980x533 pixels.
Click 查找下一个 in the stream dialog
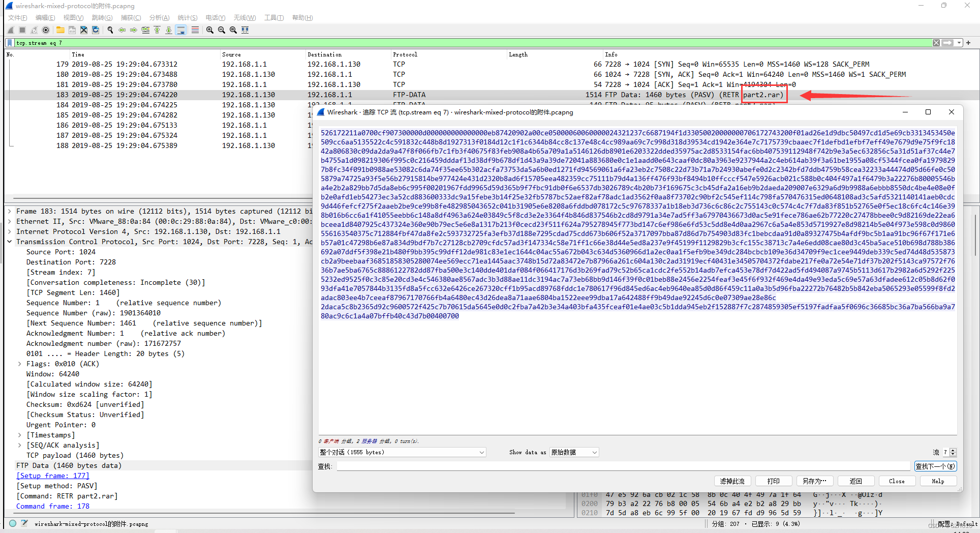click(x=935, y=465)
